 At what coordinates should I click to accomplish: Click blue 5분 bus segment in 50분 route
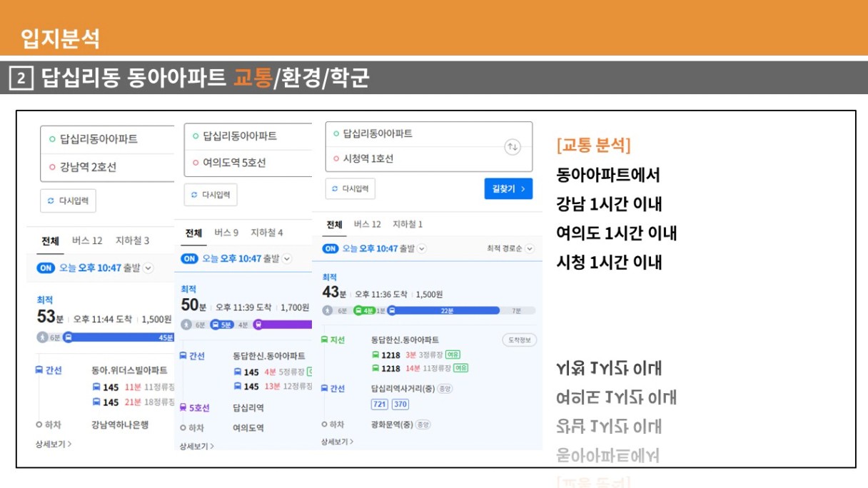click(x=222, y=325)
